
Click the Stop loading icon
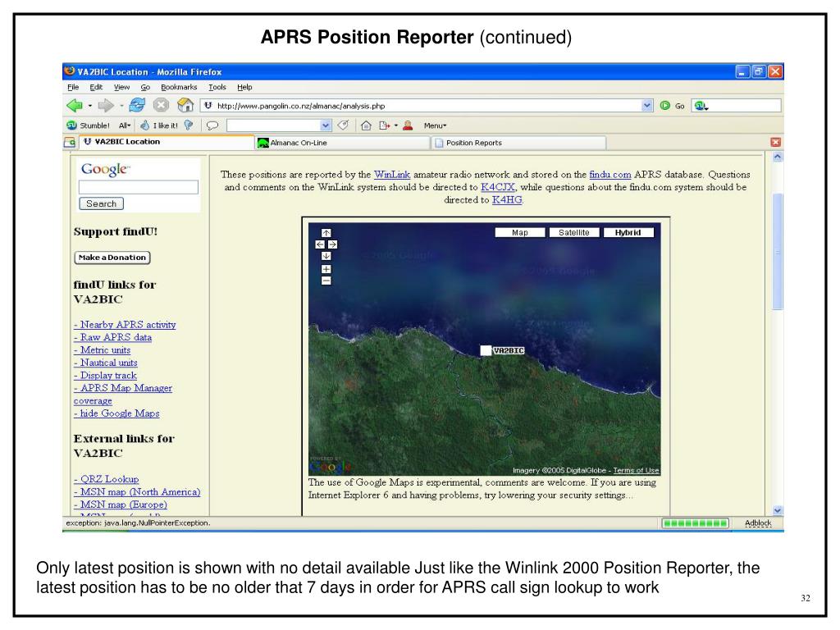[x=162, y=105]
